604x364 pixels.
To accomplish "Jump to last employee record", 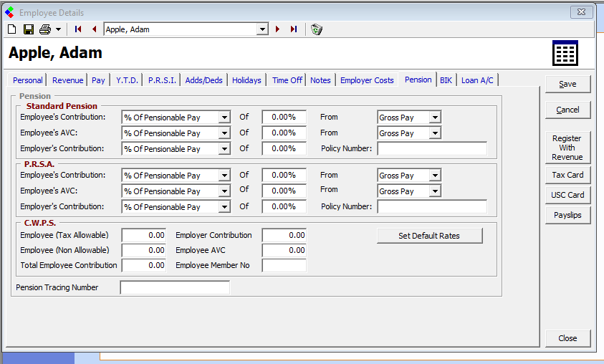I will [294, 29].
